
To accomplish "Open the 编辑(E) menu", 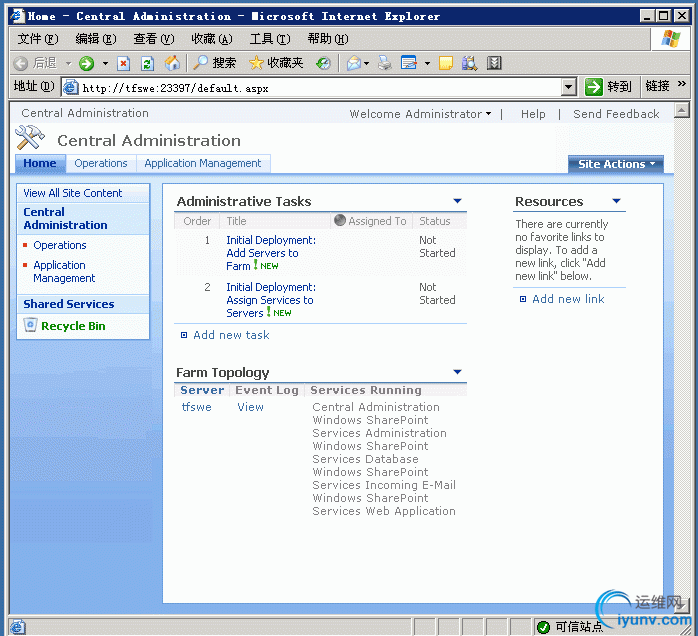I will pyautogui.click(x=96, y=39).
